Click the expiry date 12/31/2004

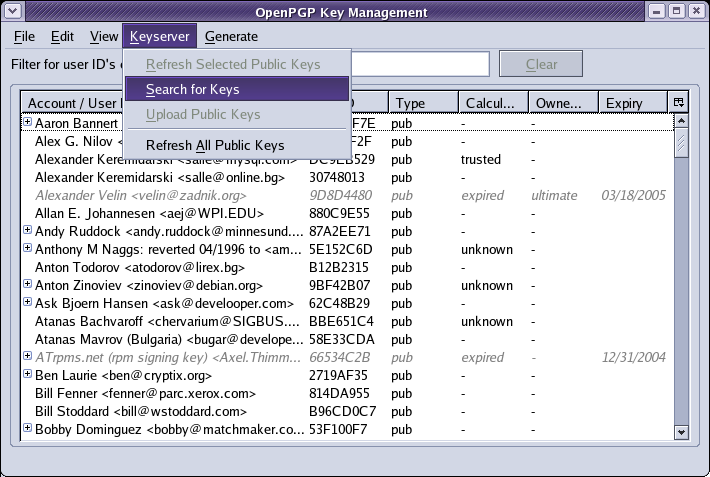pos(633,357)
